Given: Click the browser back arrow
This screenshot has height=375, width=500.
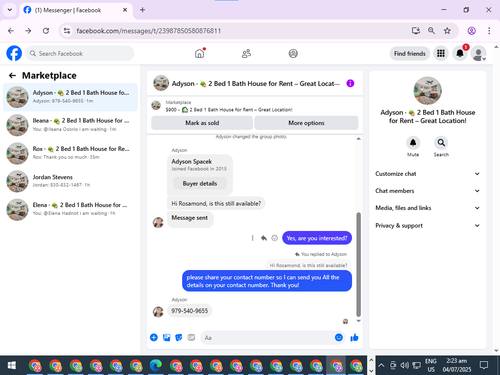Looking at the screenshot, I should click(11, 31).
